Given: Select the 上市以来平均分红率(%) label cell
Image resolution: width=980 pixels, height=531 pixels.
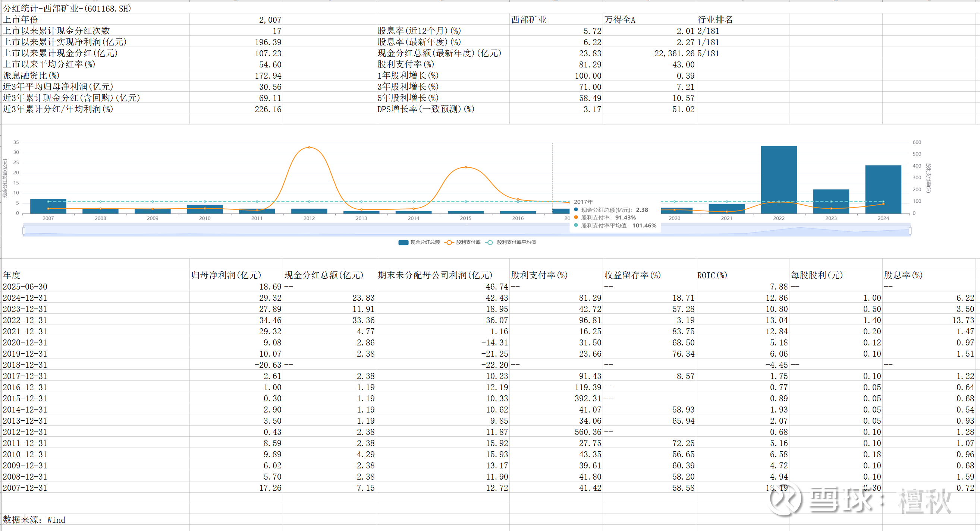Looking at the screenshot, I should (x=95, y=64).
